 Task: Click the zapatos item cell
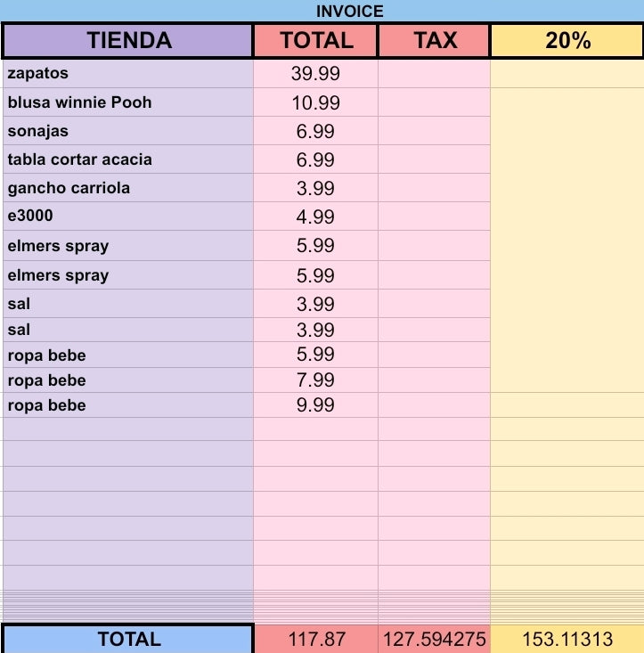(127, 74)
